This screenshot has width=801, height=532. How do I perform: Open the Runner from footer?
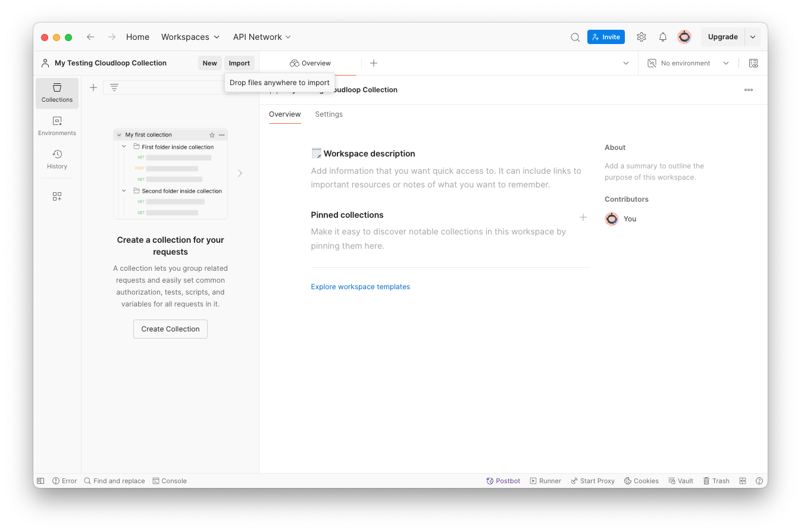coord(546,481)
